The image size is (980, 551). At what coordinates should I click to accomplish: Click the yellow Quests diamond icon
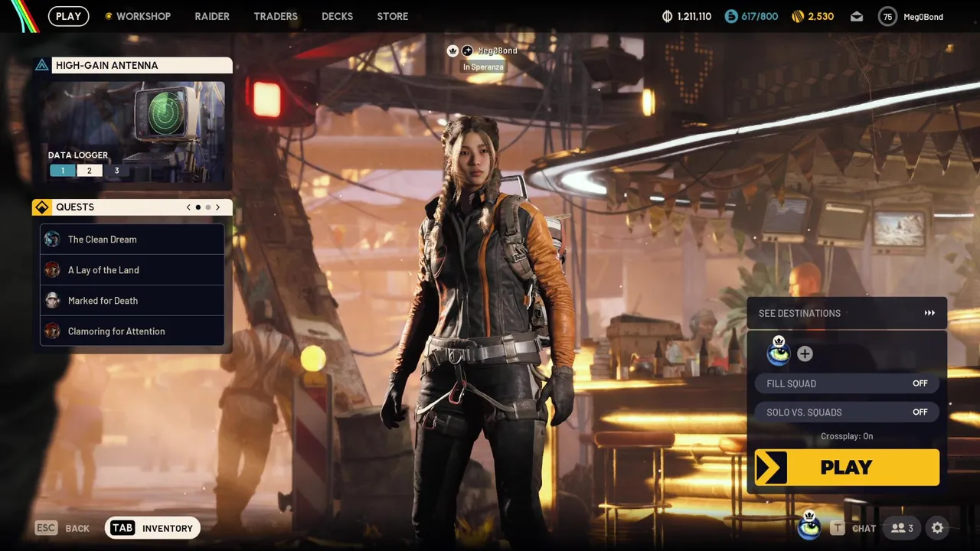tap(42, 207)
